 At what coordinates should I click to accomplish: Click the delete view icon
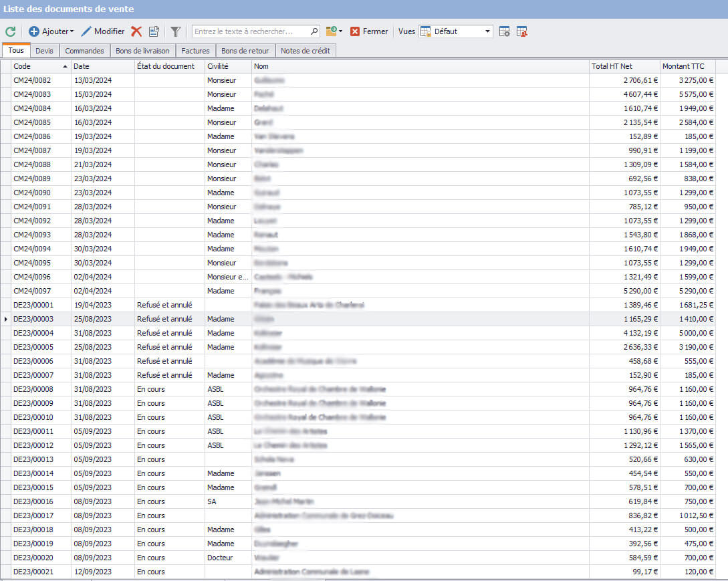pyautogui.click(x=522, y=31)
